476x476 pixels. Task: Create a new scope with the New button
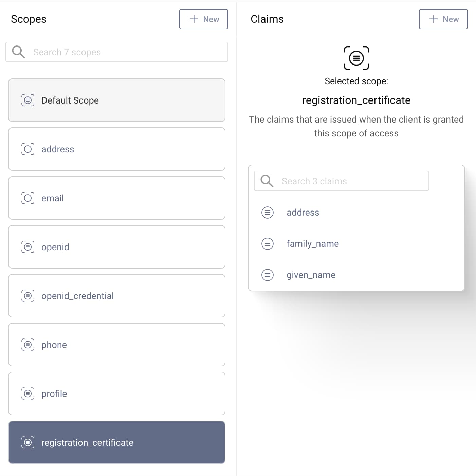click(x=203, y=19)
